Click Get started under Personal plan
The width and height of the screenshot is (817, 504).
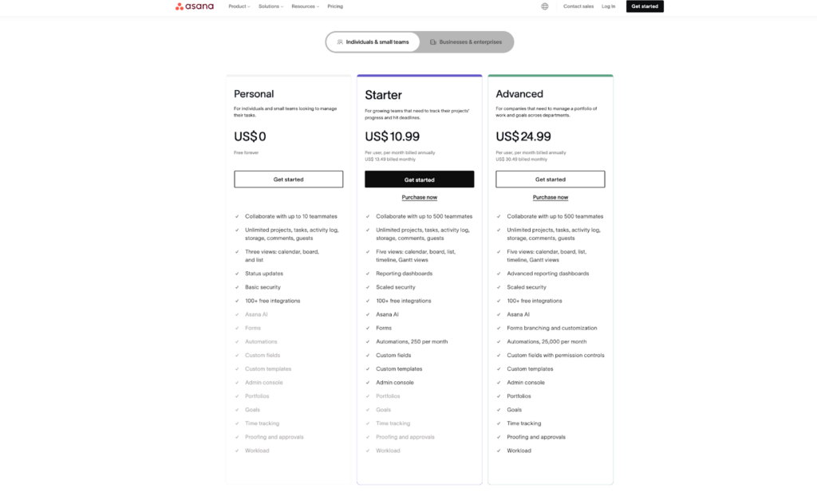point(288,179)
